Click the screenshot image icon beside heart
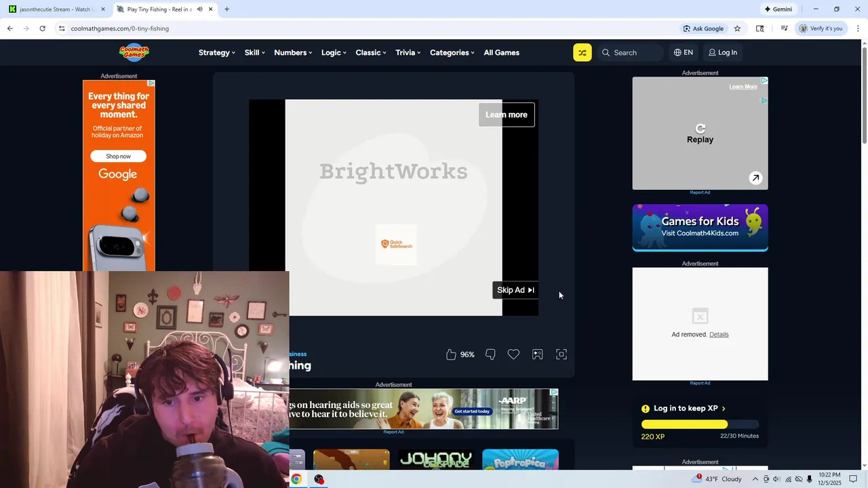 pyautogui.click(x=537, y=354)
